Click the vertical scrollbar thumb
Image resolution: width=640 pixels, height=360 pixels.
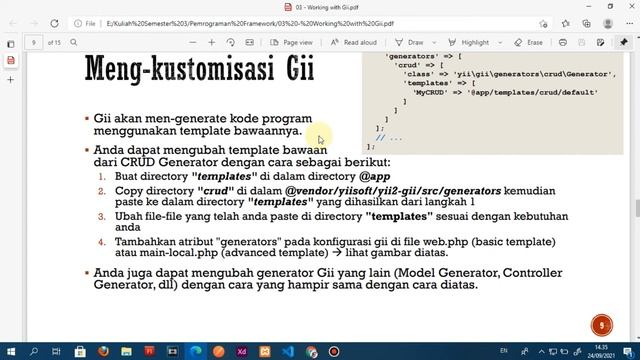point(637,208)
